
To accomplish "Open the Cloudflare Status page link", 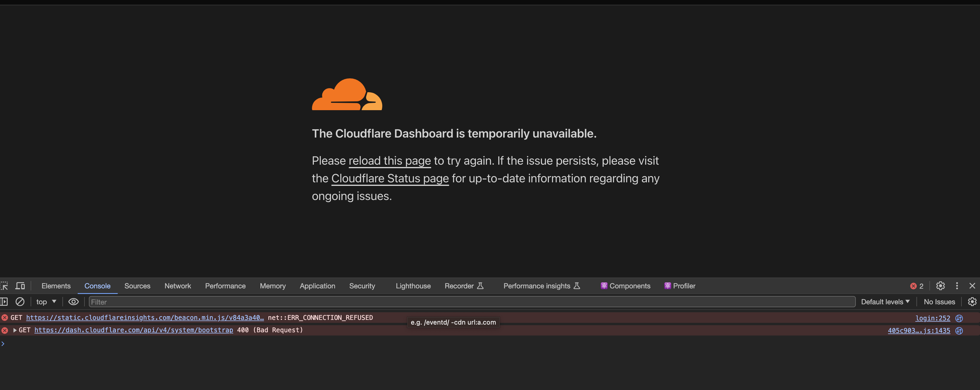I will click(390, 178).
